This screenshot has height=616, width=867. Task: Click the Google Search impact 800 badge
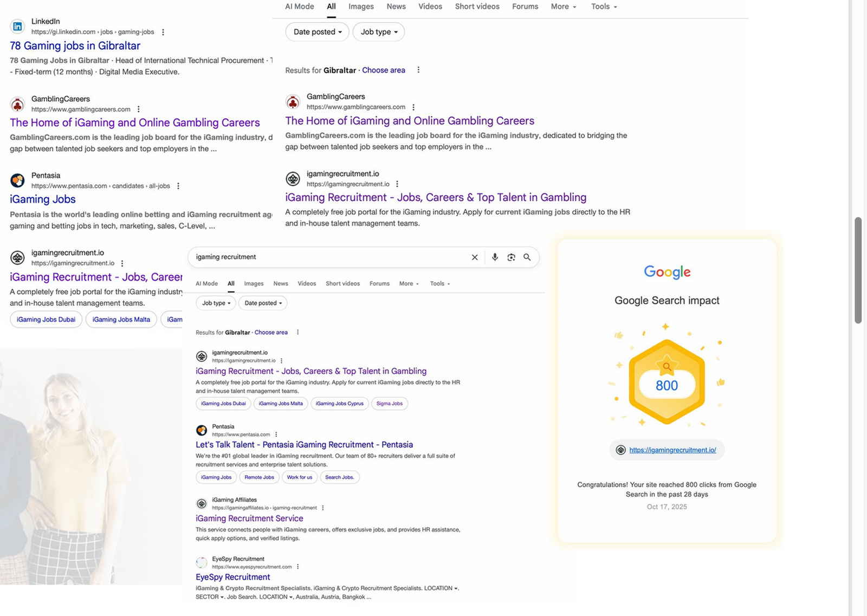(667, 382)
